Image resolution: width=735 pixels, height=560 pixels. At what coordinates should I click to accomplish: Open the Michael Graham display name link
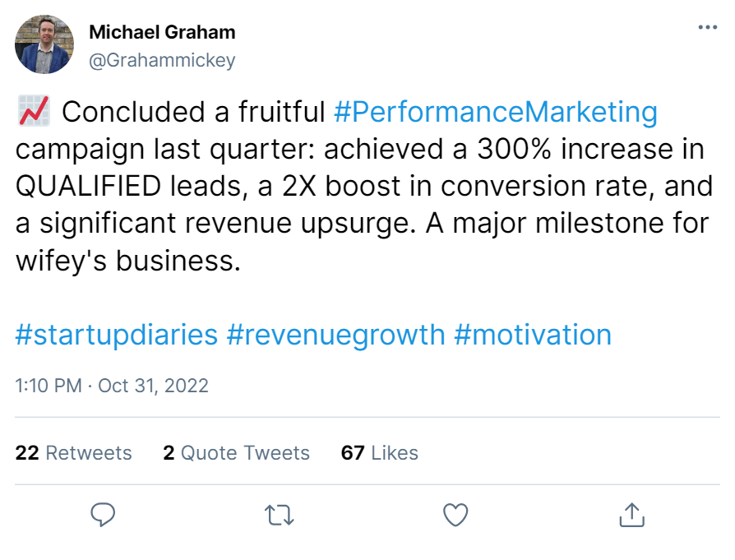click(x=162, y=32)
